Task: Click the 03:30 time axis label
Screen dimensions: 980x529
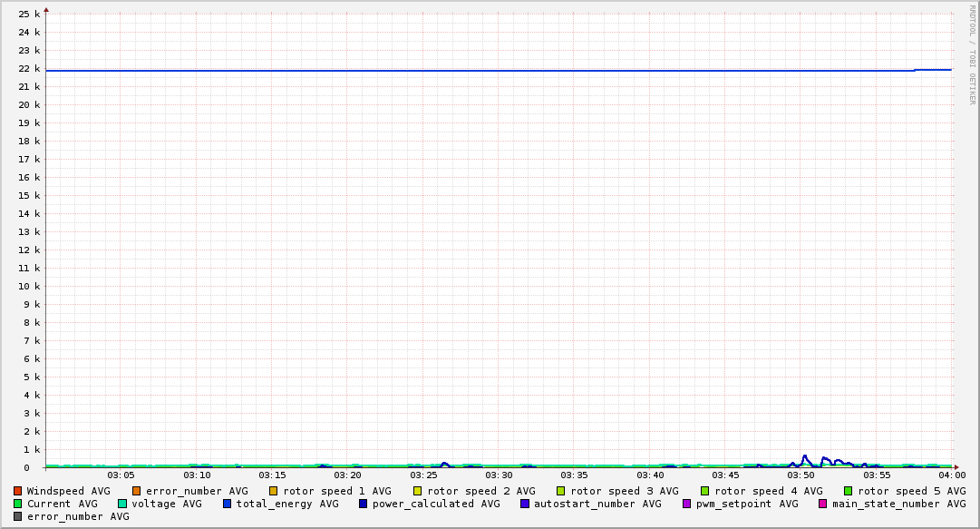Action: click(499, 475)
